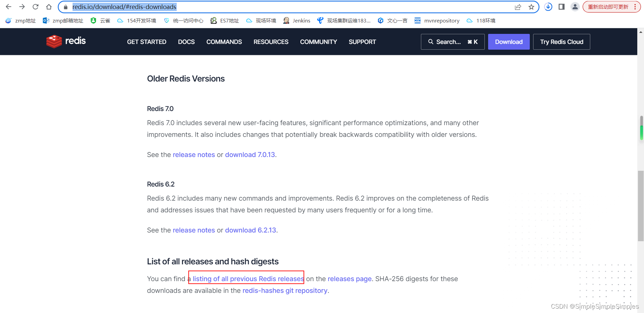Open the Jenkins bookmark
Viewport: 644px width, 313px height.
tap(297, 20)
